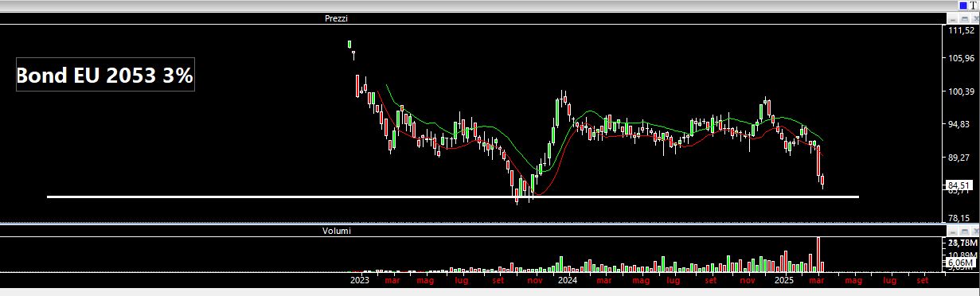Open the blue color swatch
The height and width of the screenshot is (296, 980).
tap(963, 6)
